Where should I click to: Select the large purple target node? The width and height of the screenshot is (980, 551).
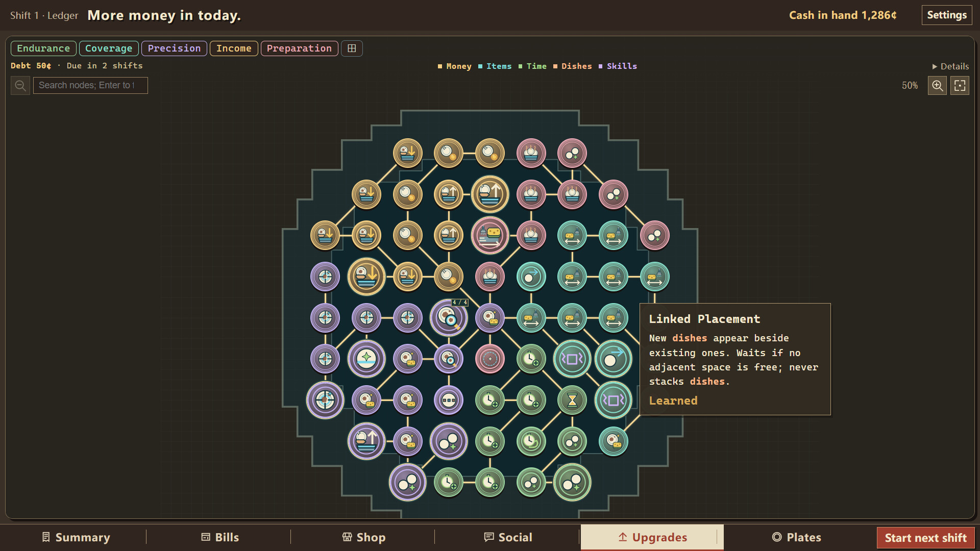(325, 400)
